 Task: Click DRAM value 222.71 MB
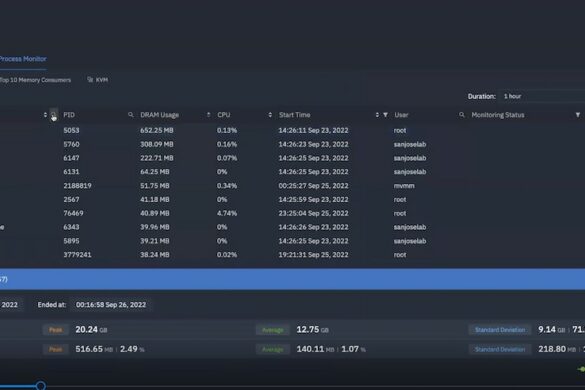(157, 158)
